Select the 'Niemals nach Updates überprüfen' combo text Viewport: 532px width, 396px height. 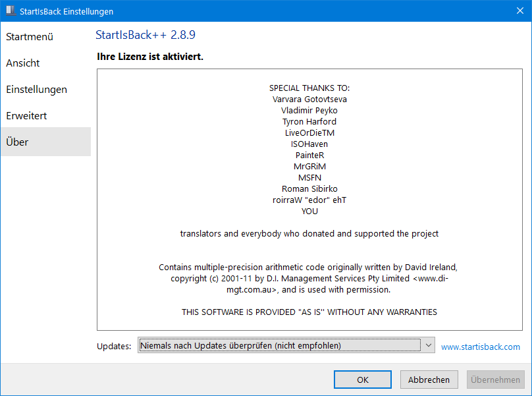[x=240, y=346]
